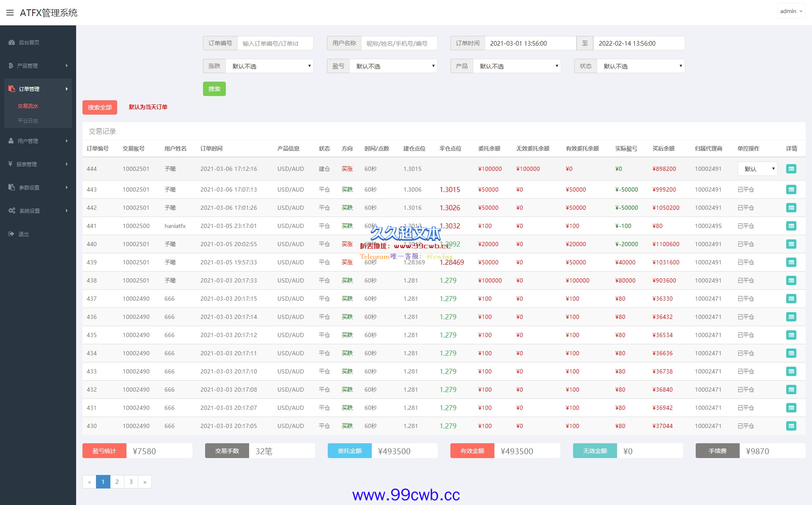Click 归属代理商 value 10002495
The width and height of the screenshot is (812, 505).
tap(708, 226)
